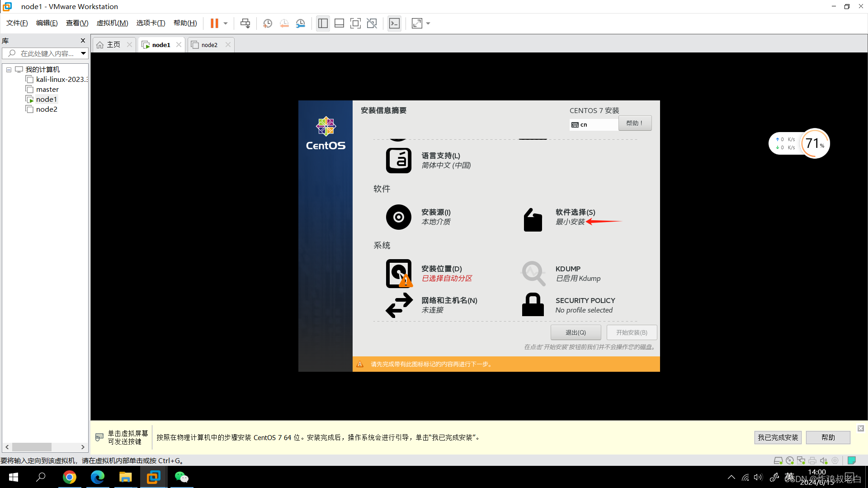The height and width of the screenshot is (488, 868).
Task: Click the CD/DVD device status icon
Action: (790, 460)
